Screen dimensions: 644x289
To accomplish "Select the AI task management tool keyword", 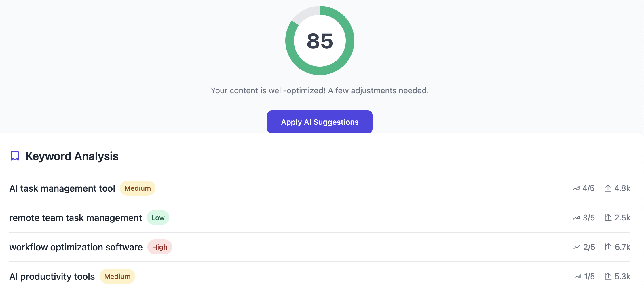I will tap(62, 188).
